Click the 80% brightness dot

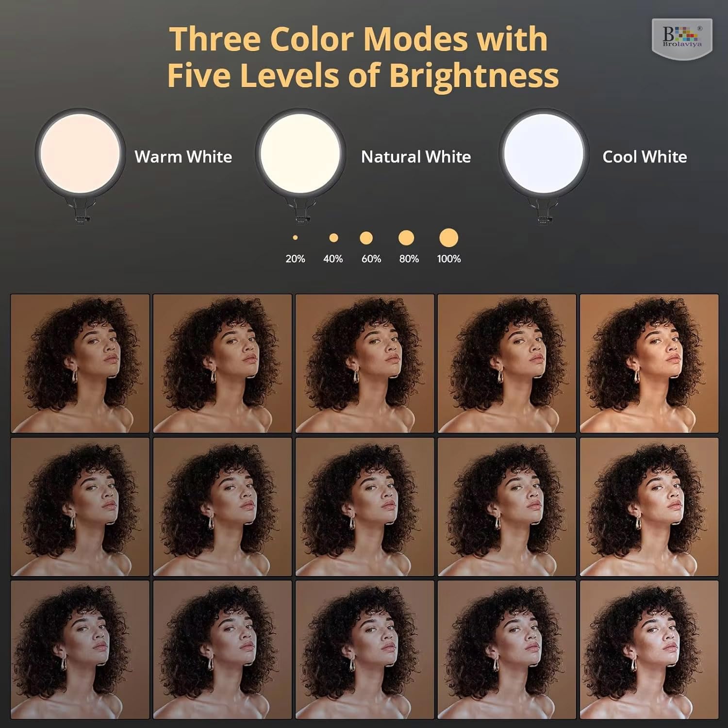[x=406, y=238]
